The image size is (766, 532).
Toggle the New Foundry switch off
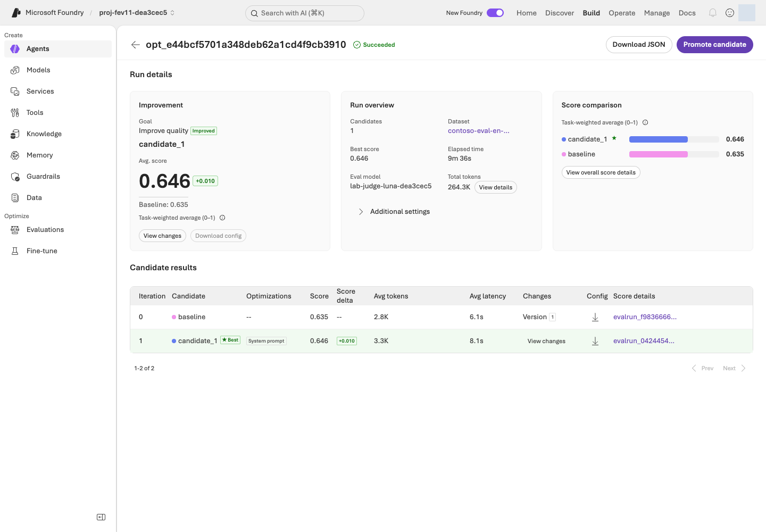[495, 13]
